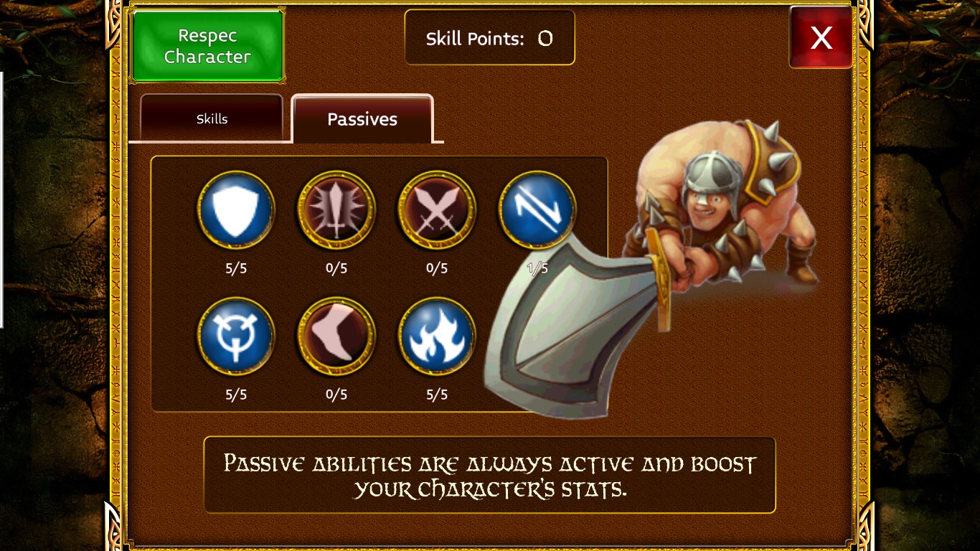Click the 5/5 level under flame passive
Screen dimensions: 980x551
[437, 395]
